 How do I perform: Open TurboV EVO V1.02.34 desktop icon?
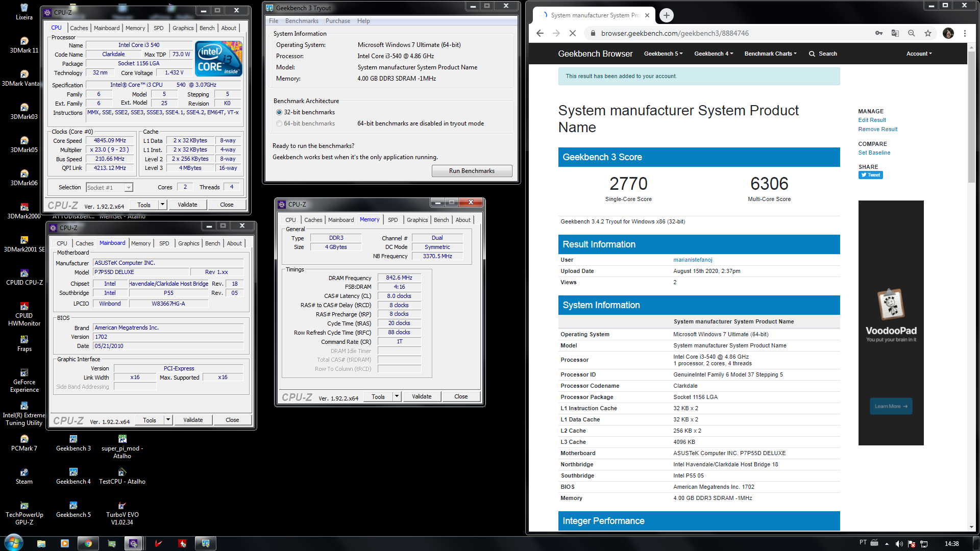click(x=122, y=513)
